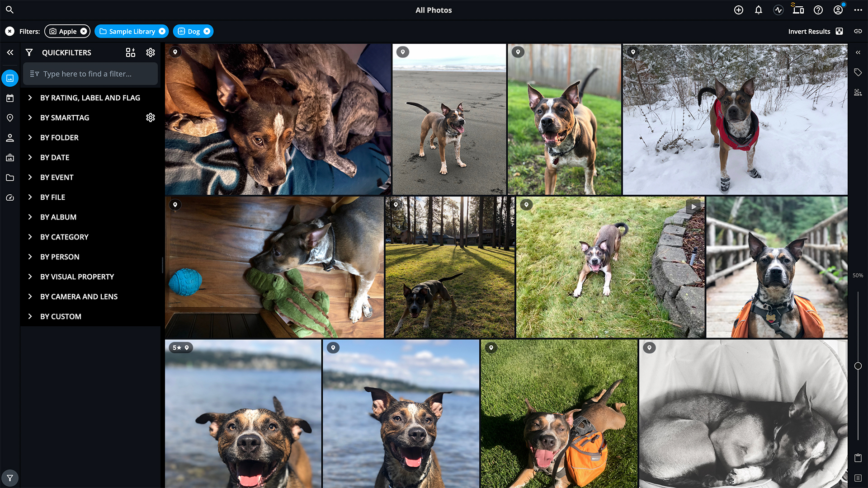The width and height of the screenshot is (868, 488).
Task: Open the devices icon in top bar
Action: click(798, 10)
